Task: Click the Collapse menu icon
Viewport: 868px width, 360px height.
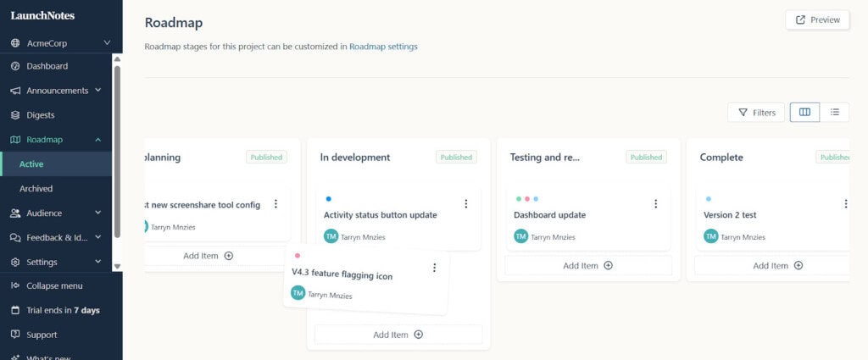Action: click(15, 285)
